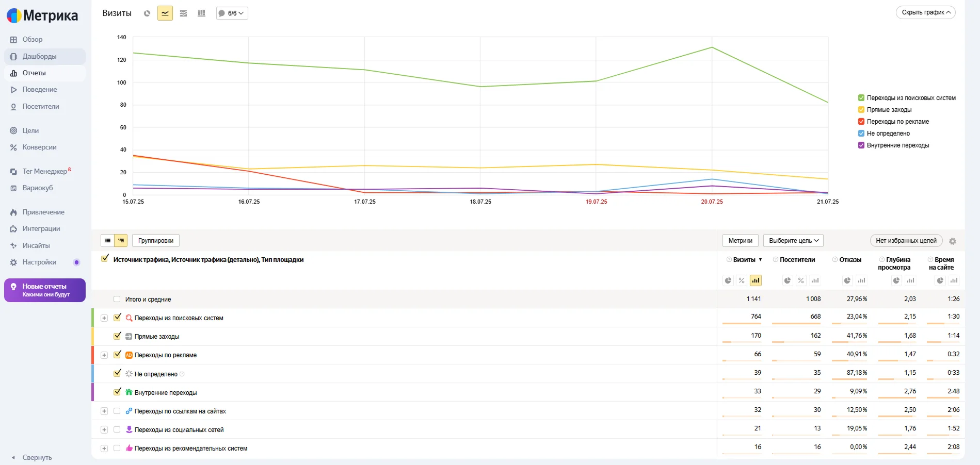Click Скрыть график button
The height and width of the screenshot is (465, 980).
tap(926, 12)
